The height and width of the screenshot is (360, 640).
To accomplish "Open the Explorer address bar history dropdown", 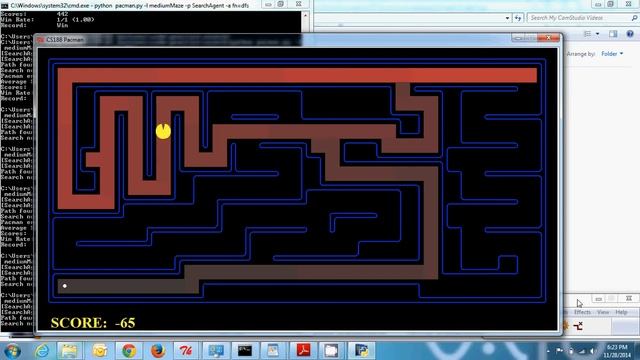I will [507, 18].
